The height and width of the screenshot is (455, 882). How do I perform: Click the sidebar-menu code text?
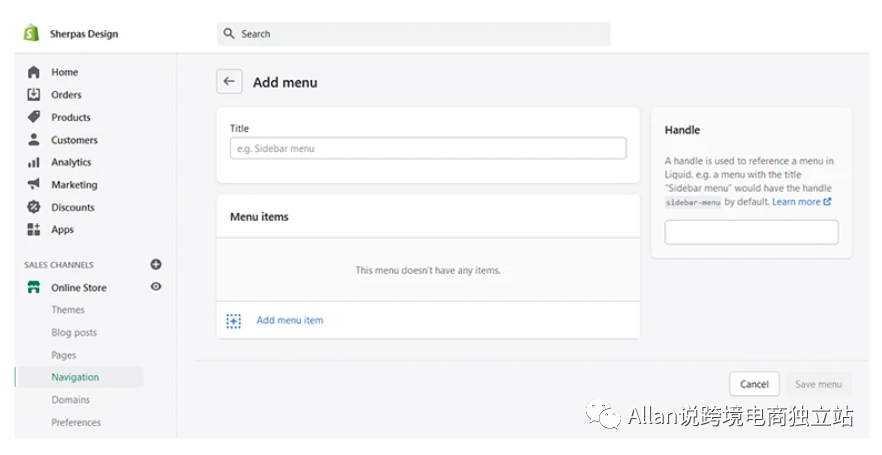[x=693, y=202]
